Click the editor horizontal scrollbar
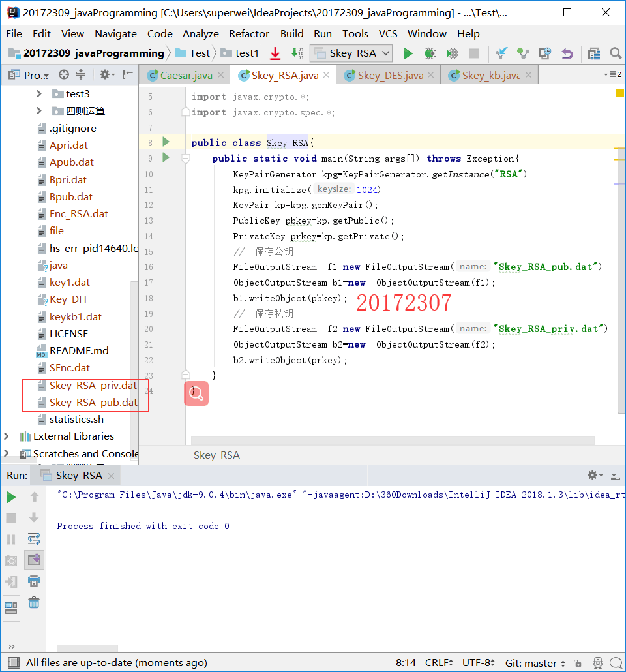 [x=393, y=440]
